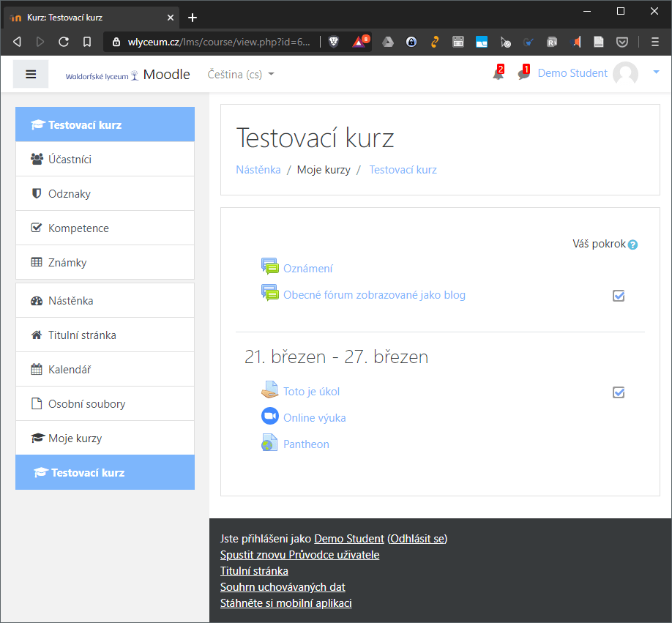Expand the Čeština (cs) language dropdown
The height and width of the screenshot is (623, 672).
tap(241, 74)
